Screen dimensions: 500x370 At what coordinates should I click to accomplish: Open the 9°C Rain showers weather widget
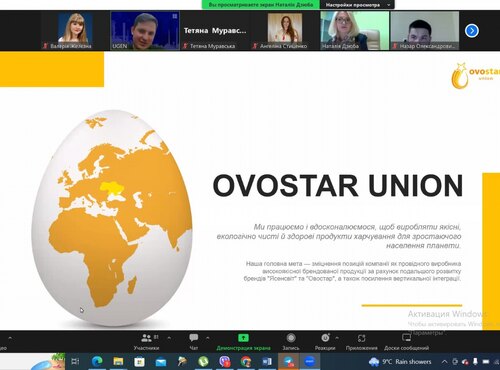coord(400,362)
